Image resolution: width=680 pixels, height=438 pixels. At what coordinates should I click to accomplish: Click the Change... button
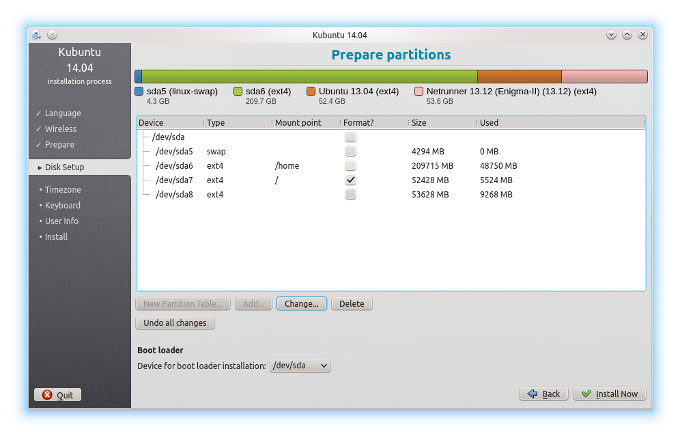click(x=301, y=304)
